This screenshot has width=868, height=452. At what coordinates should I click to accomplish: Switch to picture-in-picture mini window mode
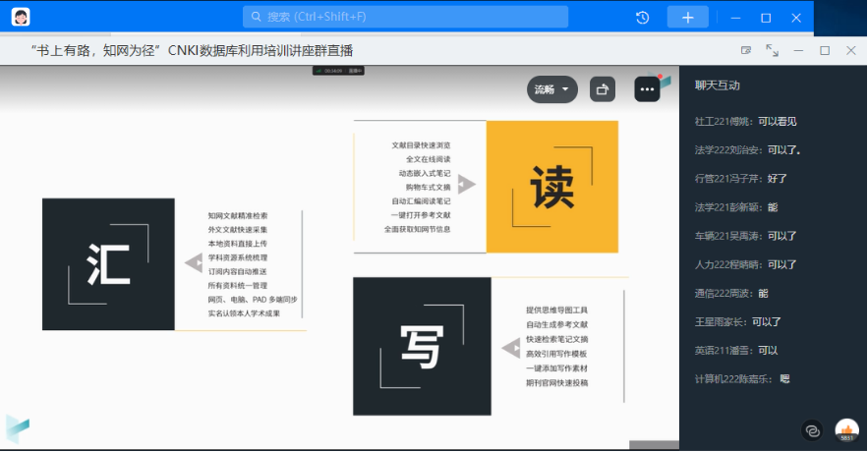coord(746,50)
